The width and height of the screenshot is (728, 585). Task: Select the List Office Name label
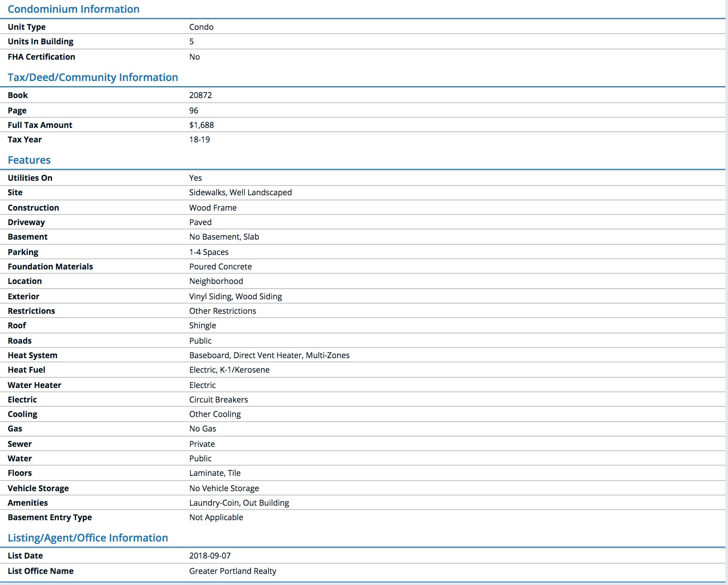coord(40,571)
